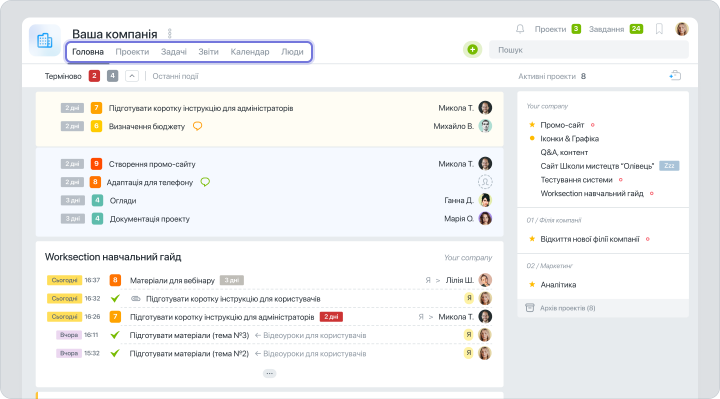
Task: Click green comment bubble on Адаптація для телефону
Action: (205, 182)
